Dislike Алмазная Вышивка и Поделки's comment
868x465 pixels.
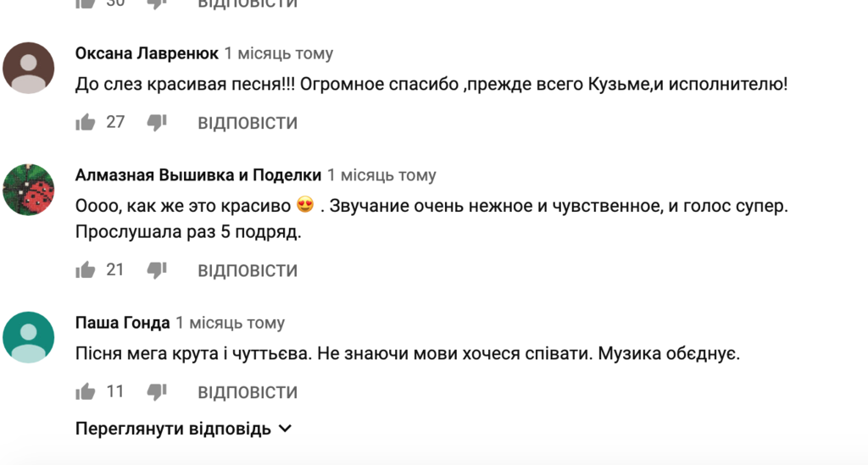pyautogui.click(x=157, y=270)
